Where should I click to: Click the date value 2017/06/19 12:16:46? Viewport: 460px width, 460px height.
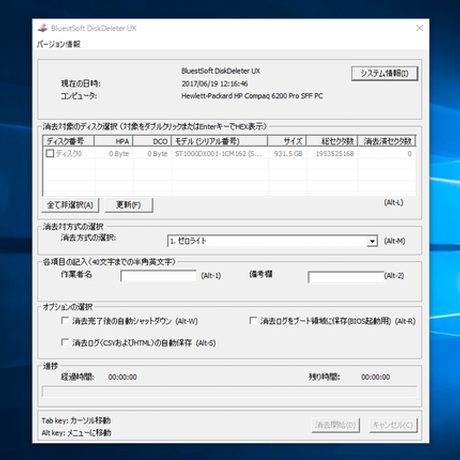point(215,83)
